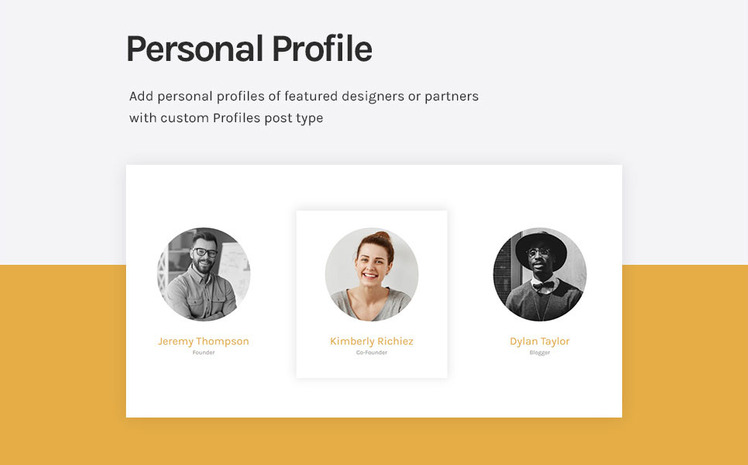Click the word Profile in the heading
This screenshot has height=465, width=748.
[322, 49]
